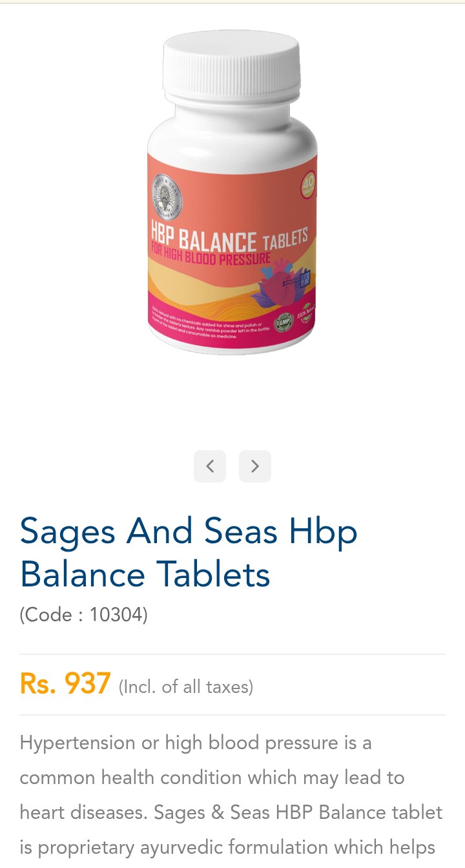Show the previous product image
Image resolution: width=465 pixels, height=868 pixels.
click(x=210, y=466)
